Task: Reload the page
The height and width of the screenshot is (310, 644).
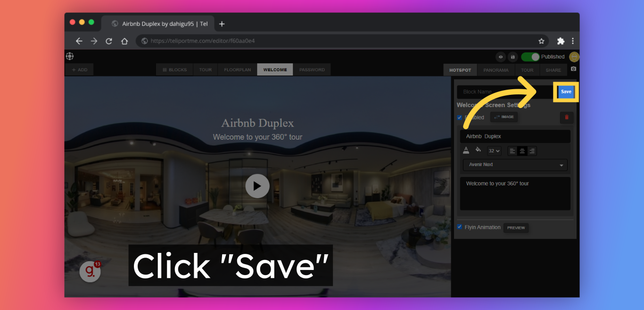Action: (109, 41)
